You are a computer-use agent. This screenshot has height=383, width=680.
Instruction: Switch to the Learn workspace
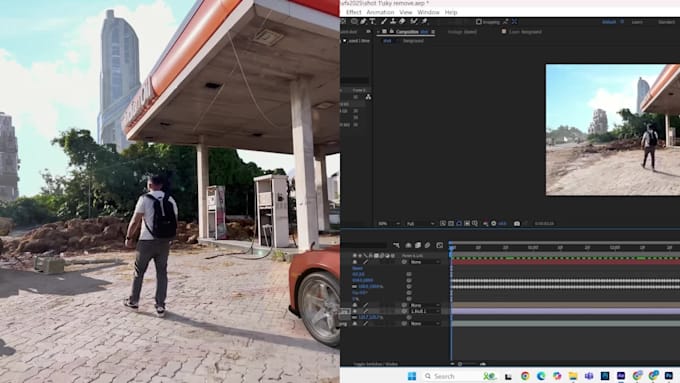coord(637,22)
